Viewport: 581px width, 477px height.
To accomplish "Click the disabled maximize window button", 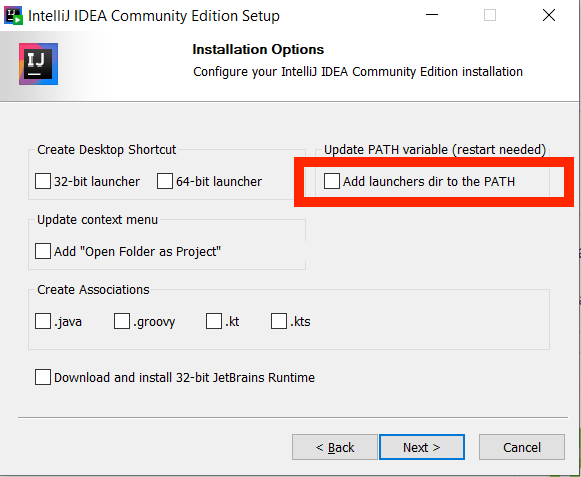I will click(x=490, y=15).
